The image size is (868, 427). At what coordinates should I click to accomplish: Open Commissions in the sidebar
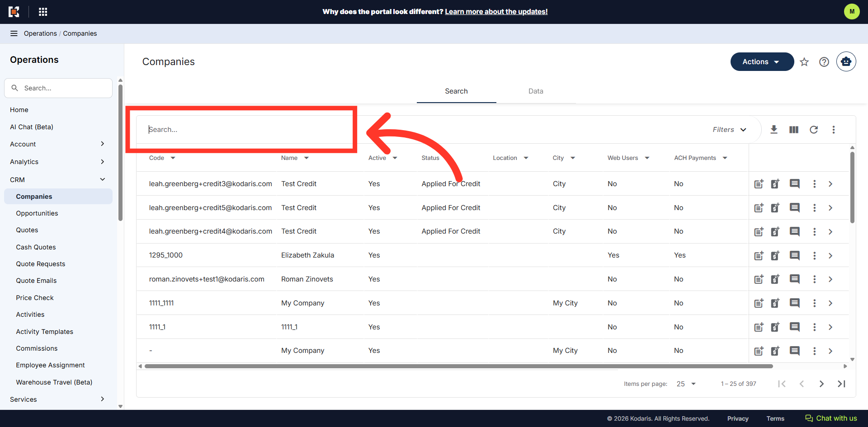pos(37,348)
